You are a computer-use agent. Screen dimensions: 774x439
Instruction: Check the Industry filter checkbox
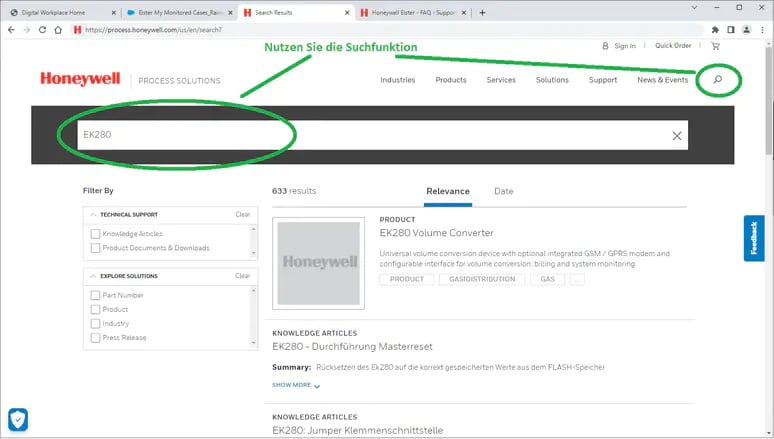coord(95,324)
